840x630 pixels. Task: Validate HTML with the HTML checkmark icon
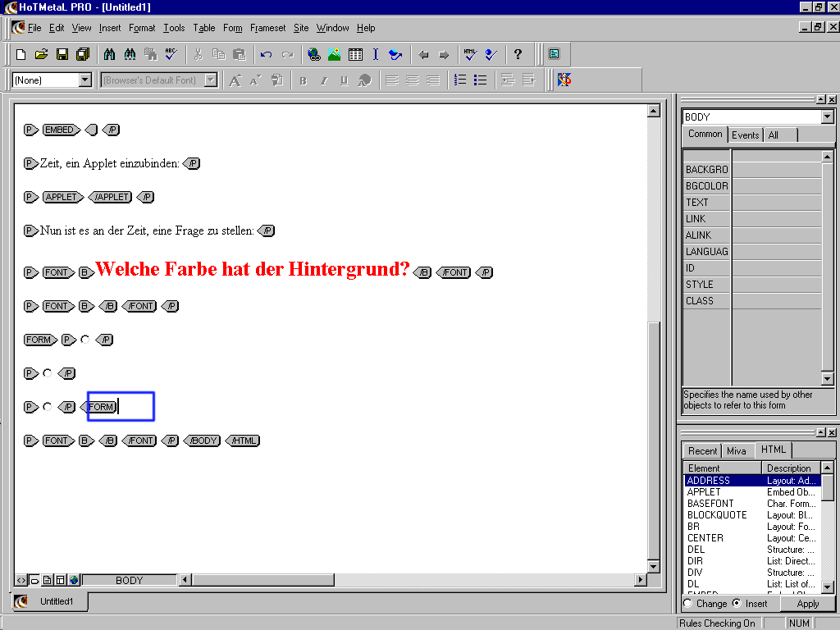pos(470,55)
